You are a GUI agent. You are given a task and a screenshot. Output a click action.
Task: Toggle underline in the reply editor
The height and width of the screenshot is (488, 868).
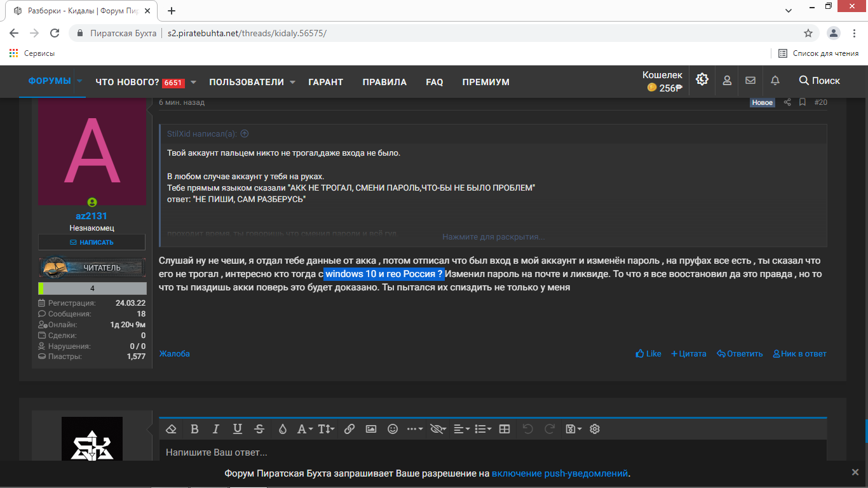pyautogui.click(x=237, y=429)
